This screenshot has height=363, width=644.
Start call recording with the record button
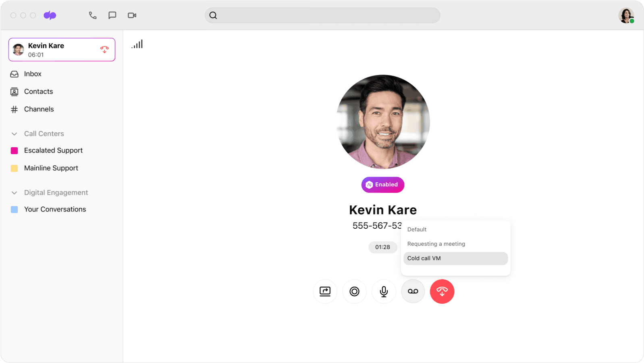(x=354, y=291)
